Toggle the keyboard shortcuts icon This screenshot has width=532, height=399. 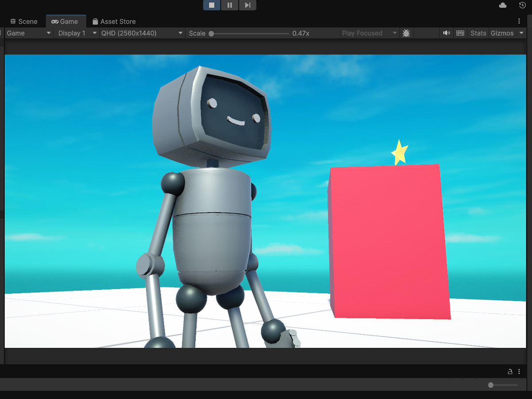(x=460, y=33)
